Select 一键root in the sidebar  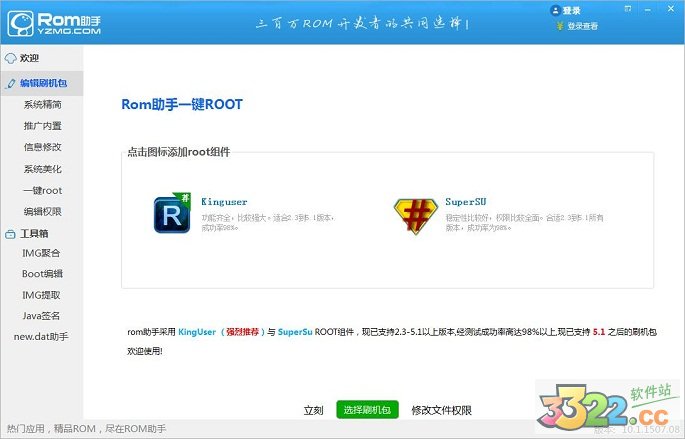pyautogui.click(x=42, y=190)
